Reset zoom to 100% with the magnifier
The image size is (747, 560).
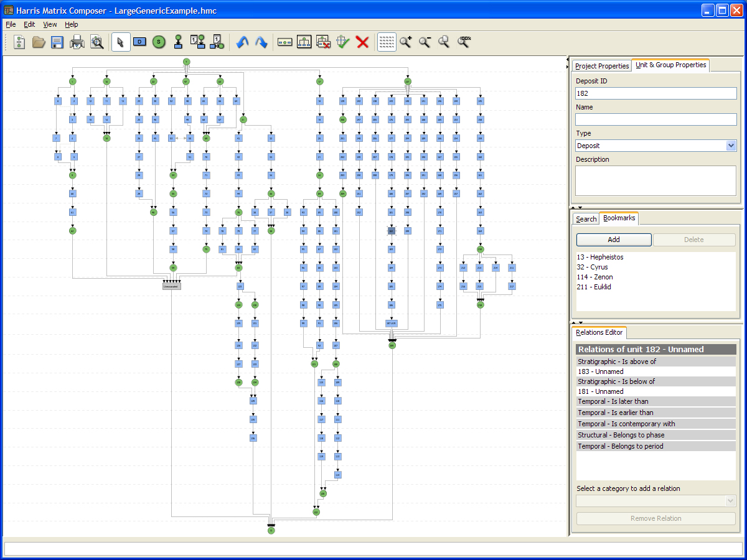pyautogui.click(x=464, y=42)
